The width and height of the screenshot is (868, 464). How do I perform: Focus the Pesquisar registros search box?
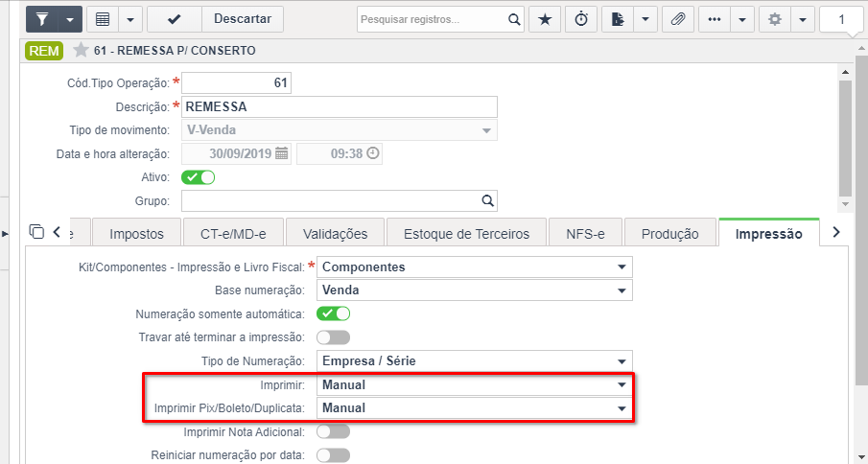point(432,19)
